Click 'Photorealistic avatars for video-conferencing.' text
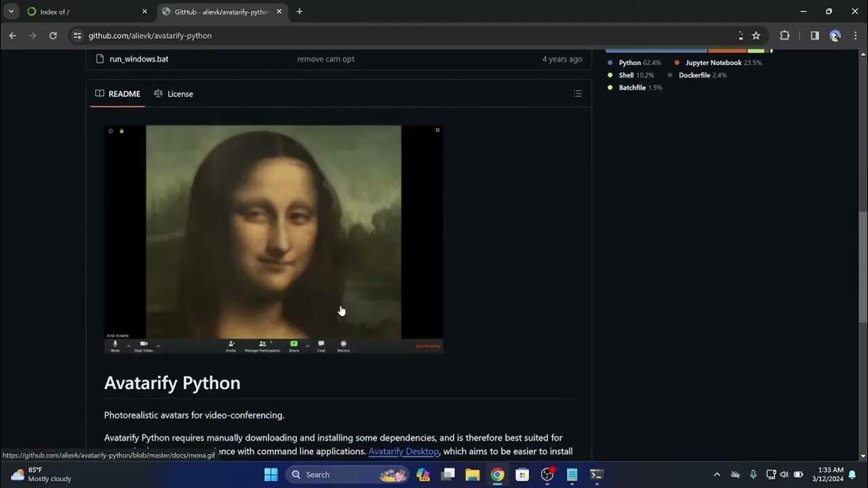868x488 pixels. pos(194,415)
